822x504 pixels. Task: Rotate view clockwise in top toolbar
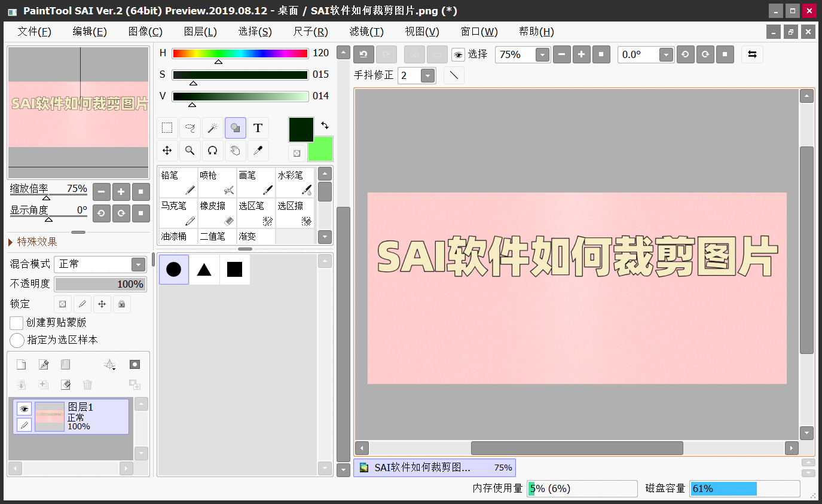click(x=705, y=54)
